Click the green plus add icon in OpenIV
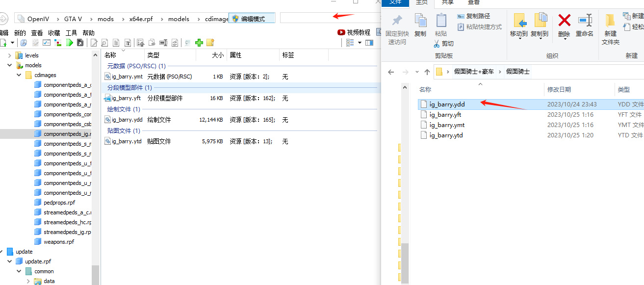Viewport: 644px width, 285px height. click(x=199, y=43)
